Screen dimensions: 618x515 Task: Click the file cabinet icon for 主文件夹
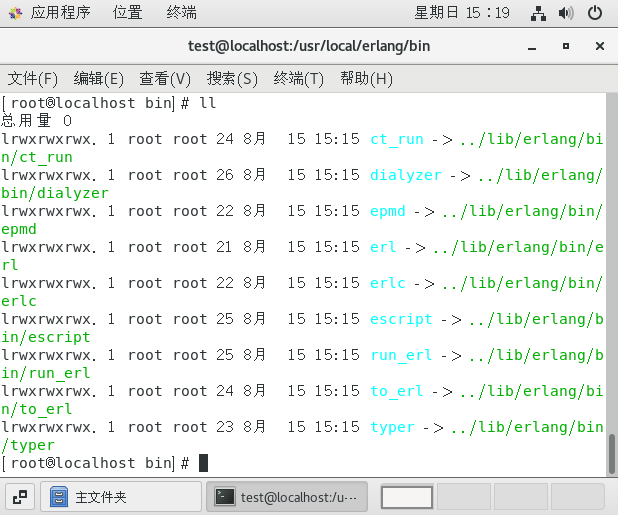[59, 497]
